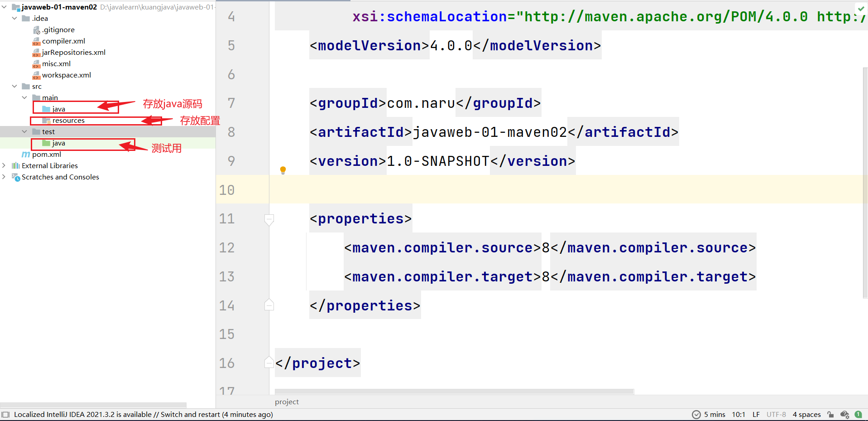868x421 pixels.
Task: Click the green inspection checkmark in editor corner
Action: [x=860, y=8]
